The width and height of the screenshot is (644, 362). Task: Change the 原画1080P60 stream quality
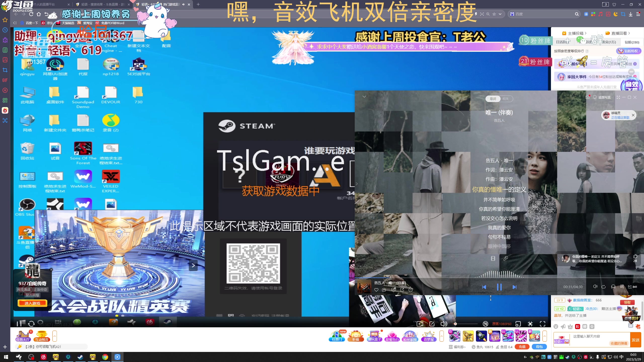click(x=502, y=324)
